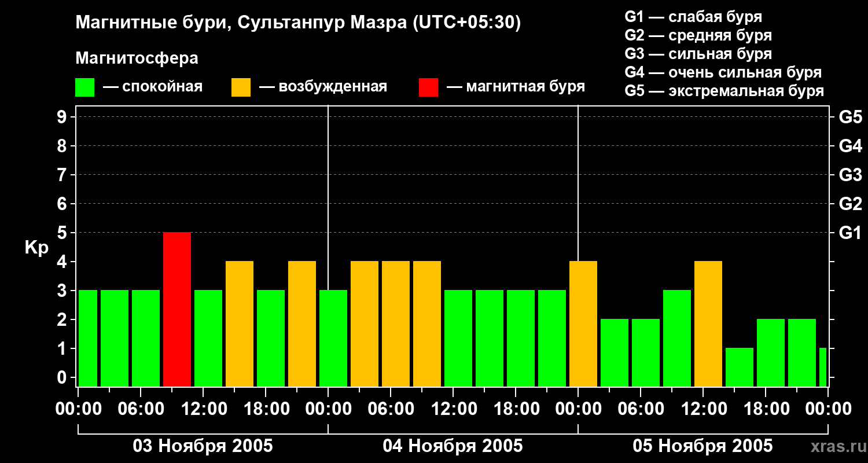Click the 'G2 — средняя буря' legend line

tap(698, 35)
